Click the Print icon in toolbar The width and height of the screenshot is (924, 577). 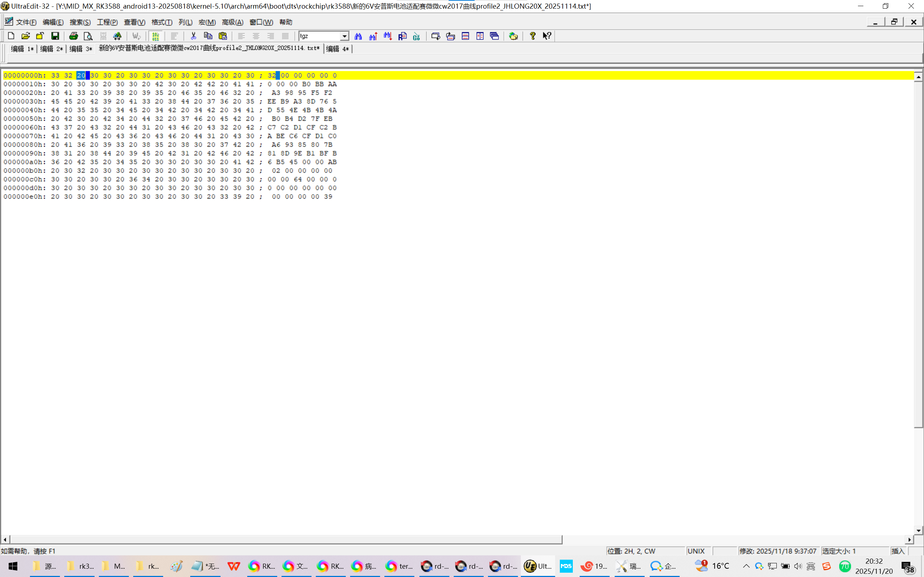click(73, 36)
